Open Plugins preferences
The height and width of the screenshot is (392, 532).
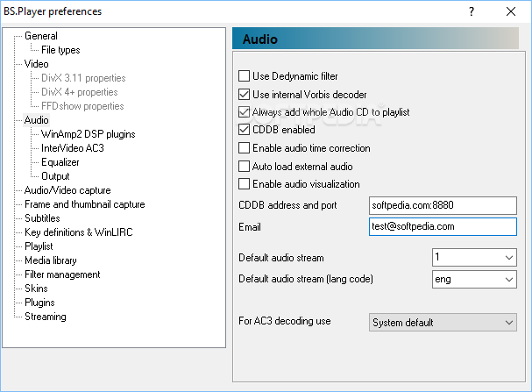click(39, 303)
